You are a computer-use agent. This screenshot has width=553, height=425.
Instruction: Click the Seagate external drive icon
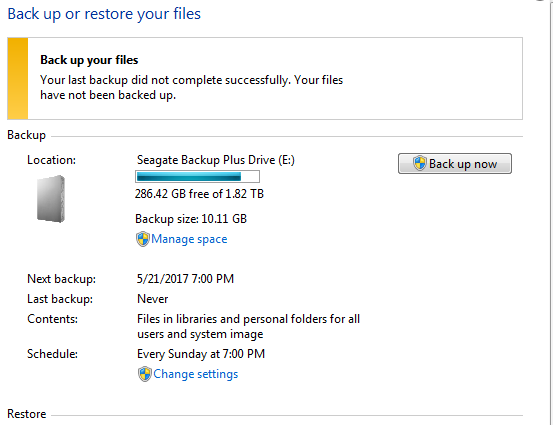[x=51, y=199]
